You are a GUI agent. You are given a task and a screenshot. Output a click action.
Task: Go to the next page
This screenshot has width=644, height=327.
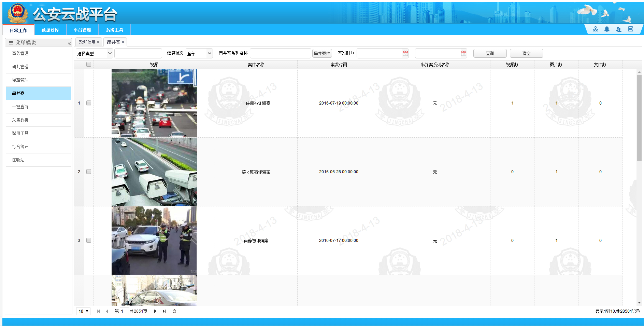coord(155,311)
